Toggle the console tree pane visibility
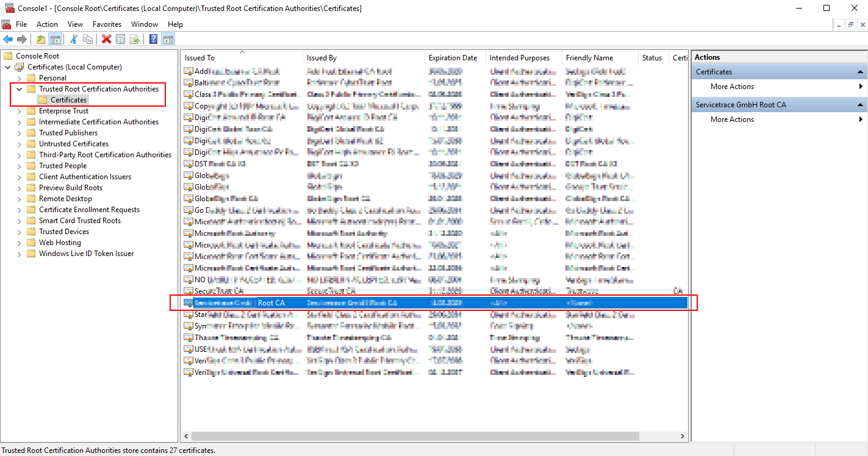This screenshot has width=868, height=456. tap(55, 38)
